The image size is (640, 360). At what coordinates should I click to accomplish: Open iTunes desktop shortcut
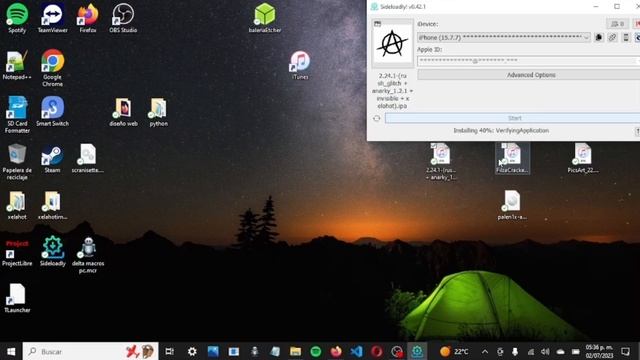[x=300, y=65]
